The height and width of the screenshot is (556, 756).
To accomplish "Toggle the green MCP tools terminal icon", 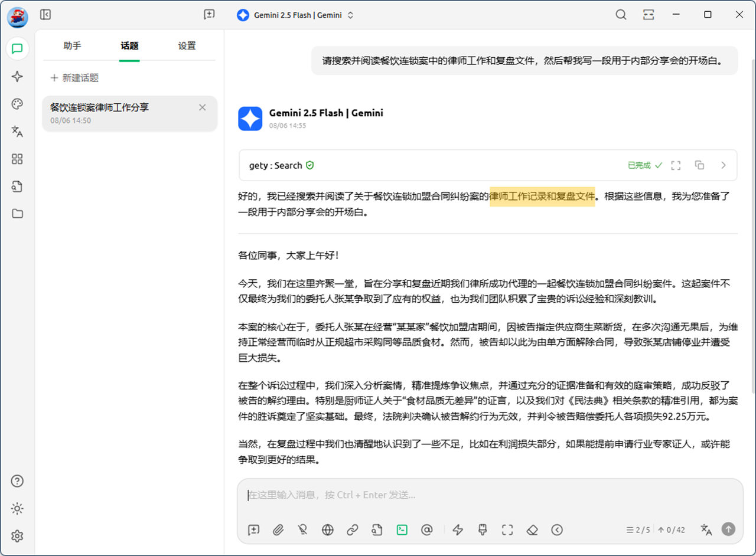I will click(402, 530).
